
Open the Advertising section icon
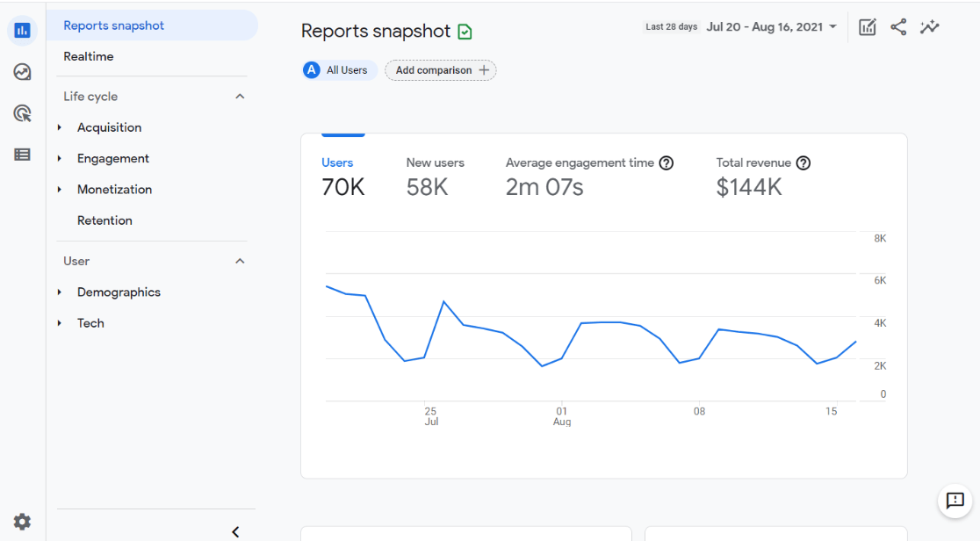point(22,113)
